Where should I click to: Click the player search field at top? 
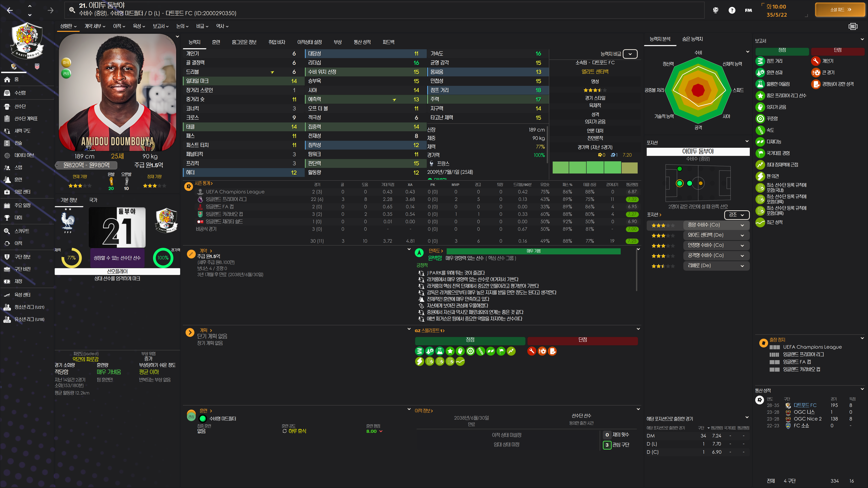[x=384, y=10]
